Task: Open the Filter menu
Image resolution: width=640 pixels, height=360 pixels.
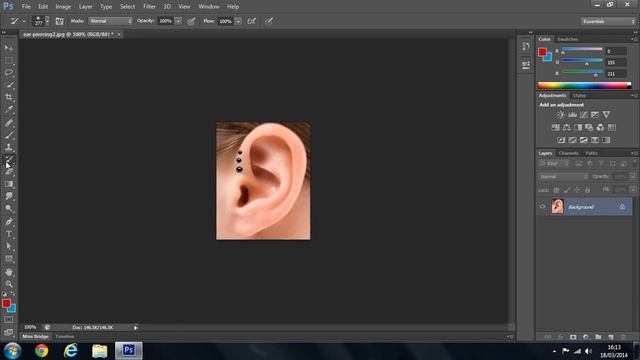Action: (x=149, y=7)
